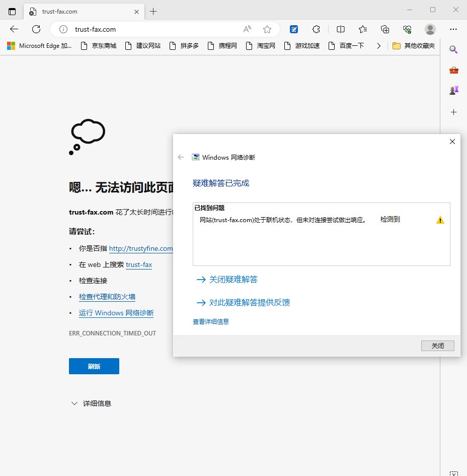Open the tab actions menu icon

12,12
